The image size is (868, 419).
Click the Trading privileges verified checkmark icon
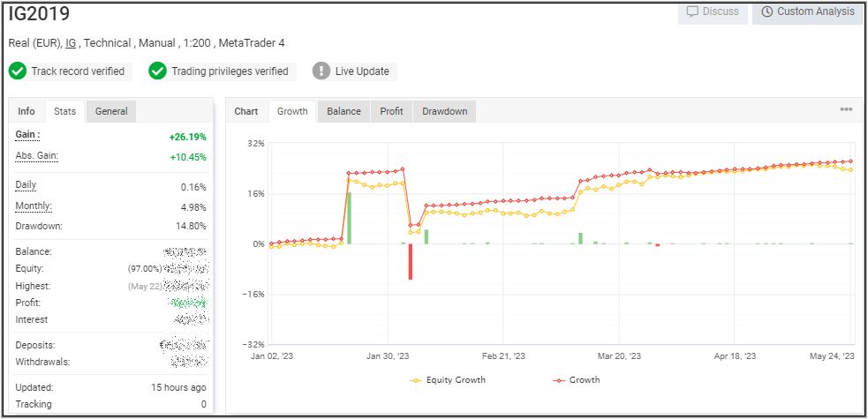tap(158, 71)
